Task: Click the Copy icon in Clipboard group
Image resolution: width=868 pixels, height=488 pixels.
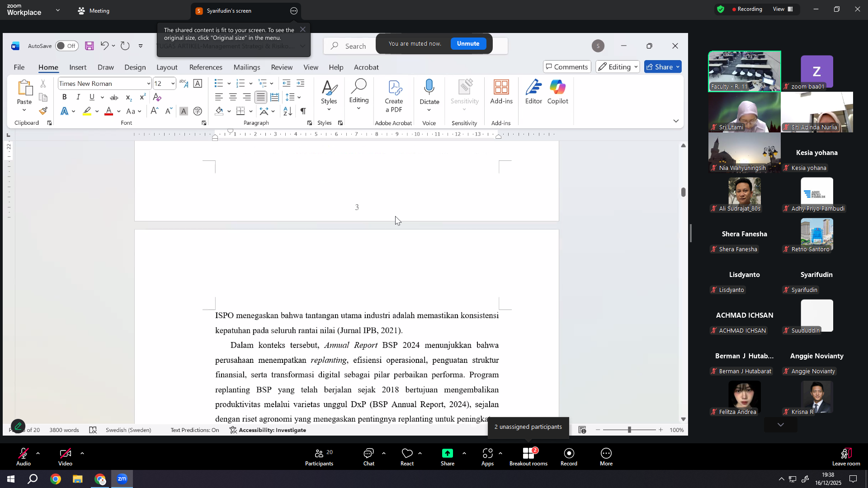Action: (x=43, y=98)
